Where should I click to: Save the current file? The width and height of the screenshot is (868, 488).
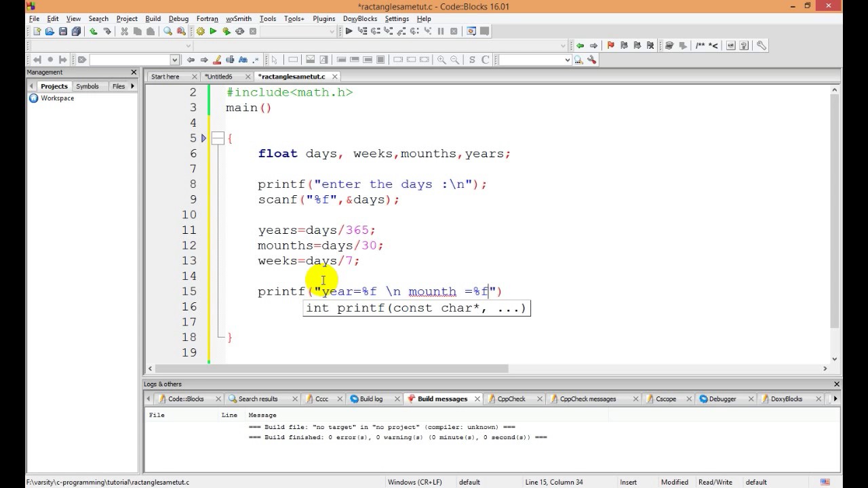63,31
